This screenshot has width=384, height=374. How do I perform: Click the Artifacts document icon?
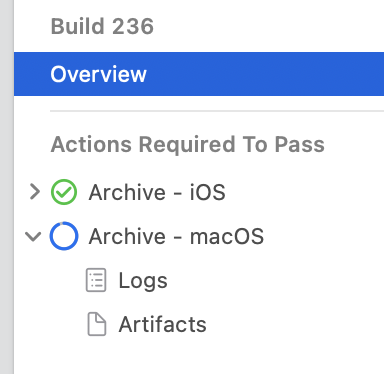point(97,324)
